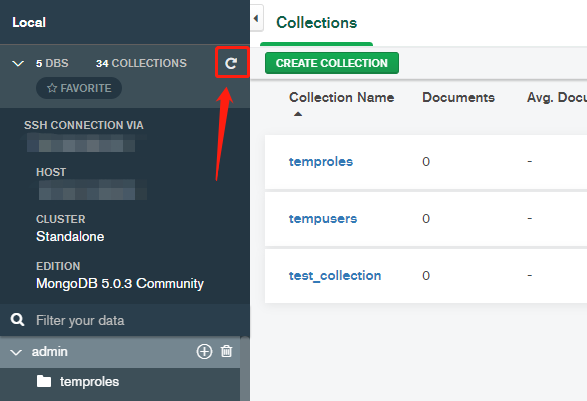Collapse the admin database chevron
The height and width of the screenshot is (401, 587).
[x=16, y=352]
